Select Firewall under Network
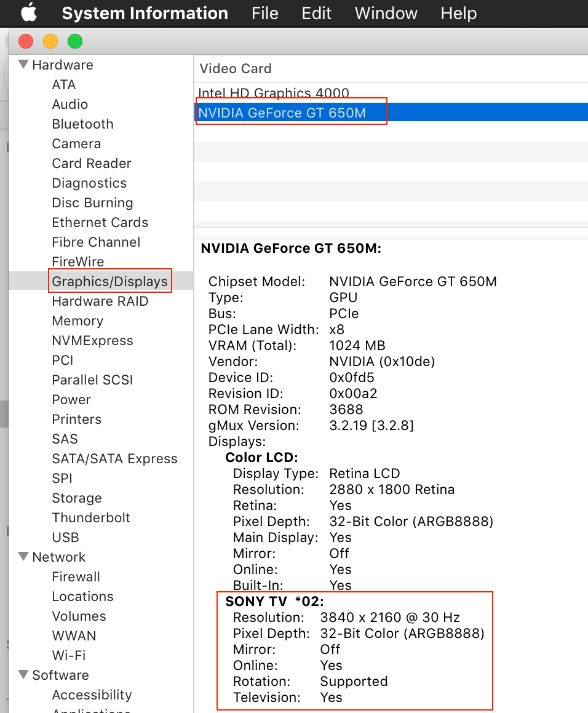The height and width of the screenshot is (713, 588). click(76, 576)
